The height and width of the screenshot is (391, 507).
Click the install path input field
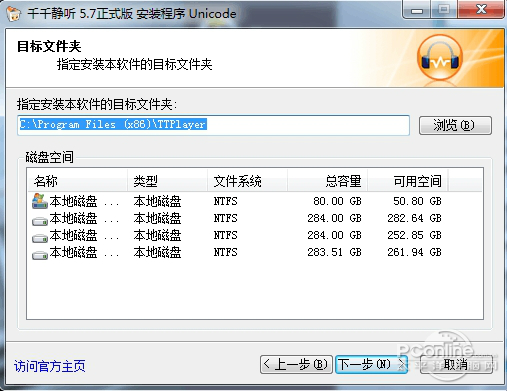(213, 125)
